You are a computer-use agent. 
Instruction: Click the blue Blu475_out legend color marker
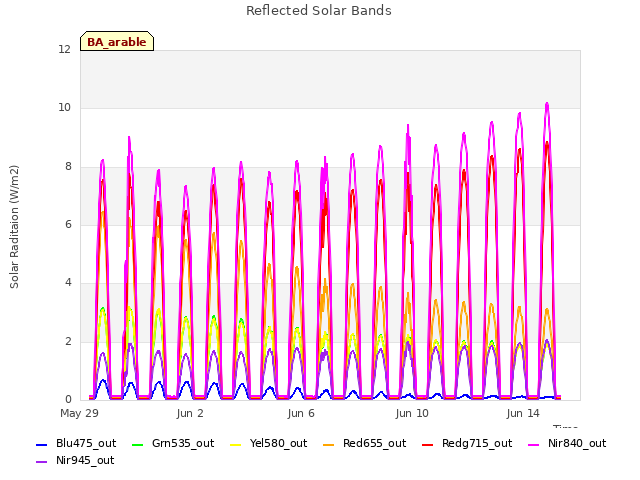click(42, 444)
